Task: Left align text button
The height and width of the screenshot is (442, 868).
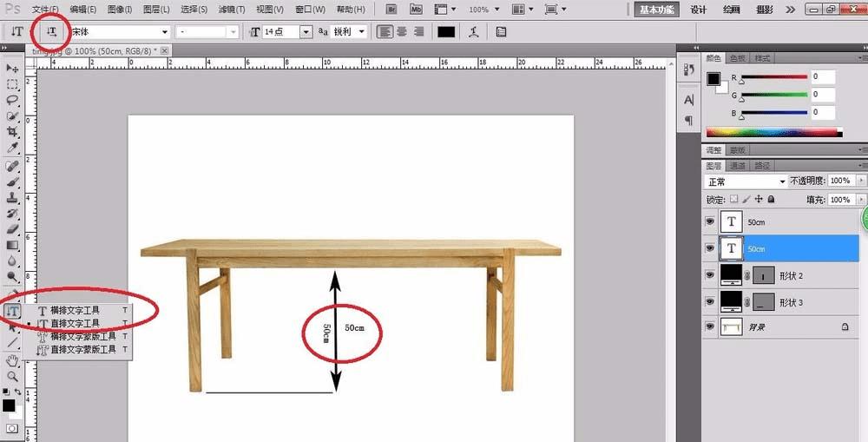Action: pos(385,31)
